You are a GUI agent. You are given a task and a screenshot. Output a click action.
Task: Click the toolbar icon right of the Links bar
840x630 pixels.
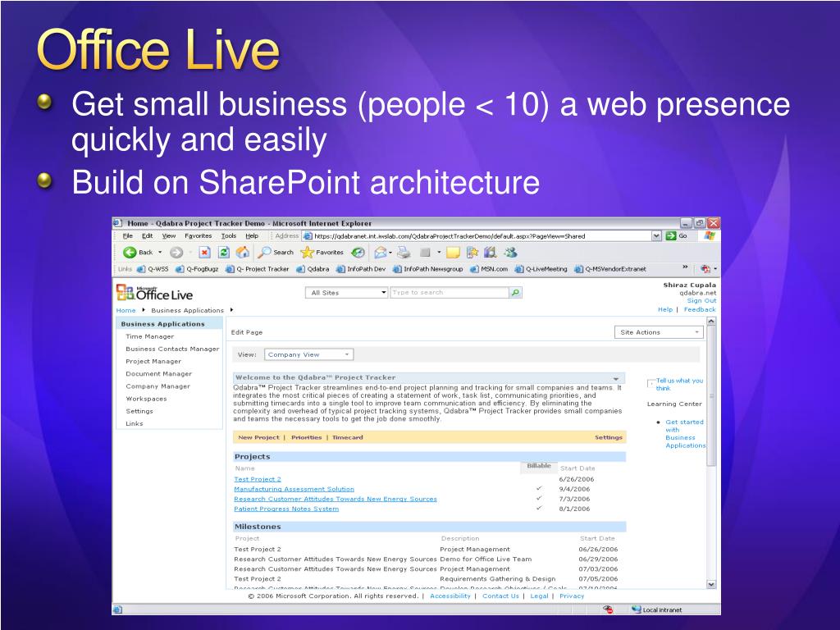tap(705, 269)
